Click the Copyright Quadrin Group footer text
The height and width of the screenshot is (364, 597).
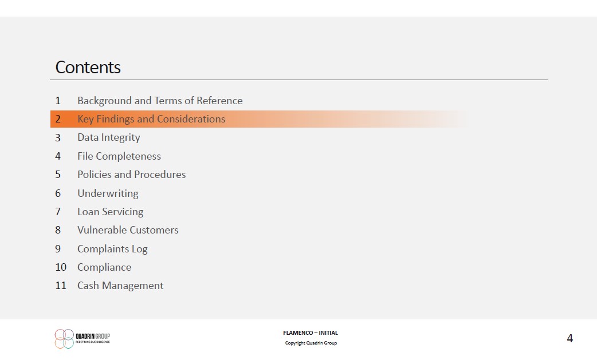311,343
